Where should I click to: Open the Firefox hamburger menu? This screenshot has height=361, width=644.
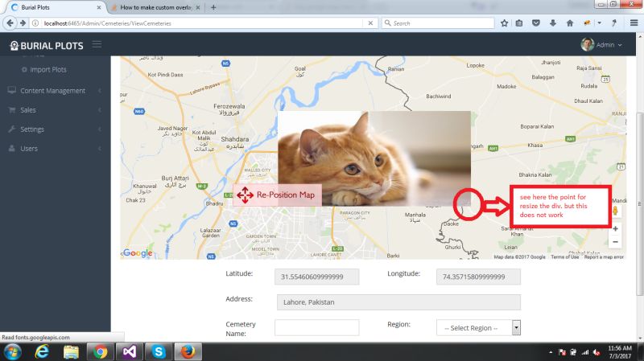tap(634, 23)
